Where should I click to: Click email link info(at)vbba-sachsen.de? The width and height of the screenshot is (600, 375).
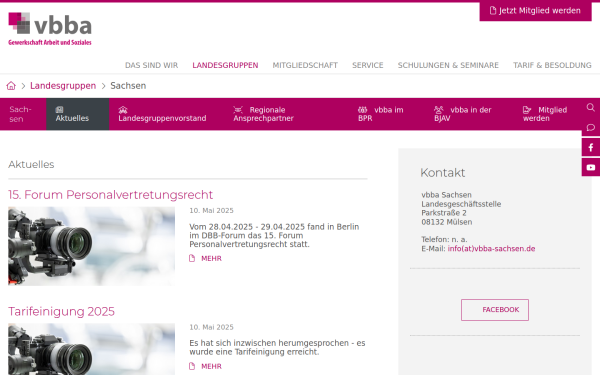(491, 249)
